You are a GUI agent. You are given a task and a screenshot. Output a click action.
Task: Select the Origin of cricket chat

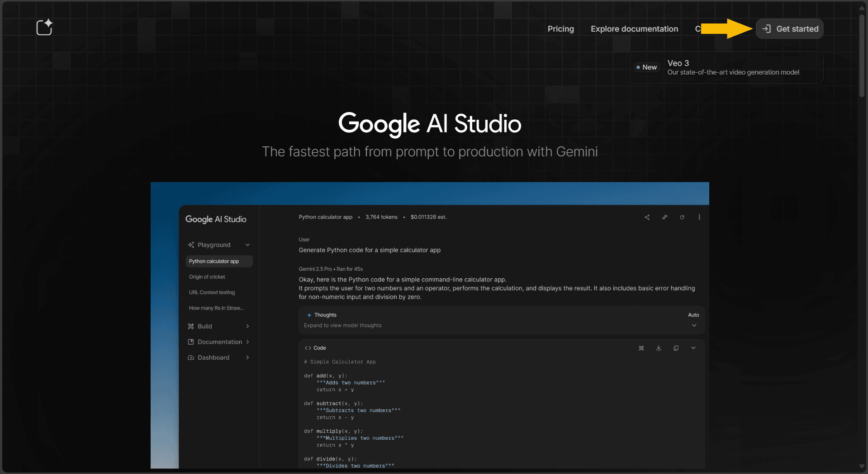pyautogui.click(x=207, y=277)
